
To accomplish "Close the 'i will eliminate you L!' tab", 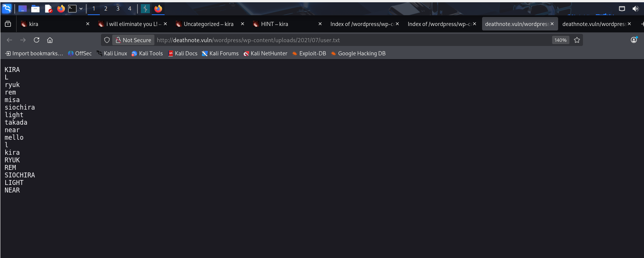I will point(165,24).
